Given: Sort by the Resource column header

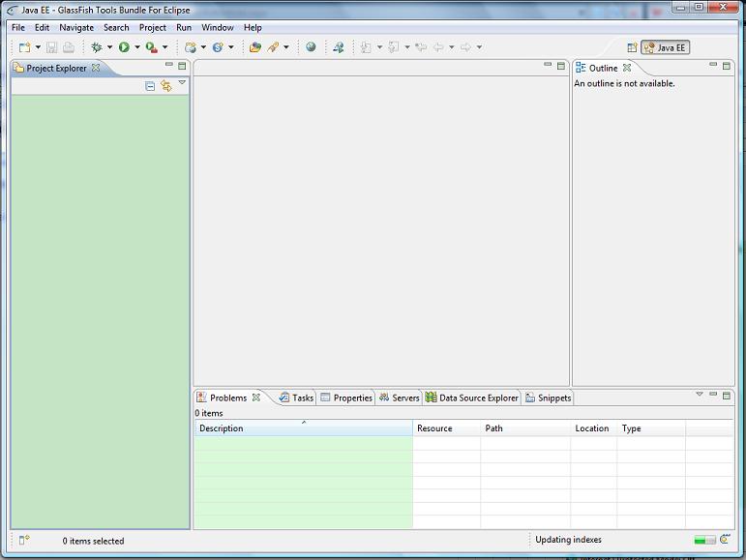Looking at the screenshot, I should click(x=446, y=427).
